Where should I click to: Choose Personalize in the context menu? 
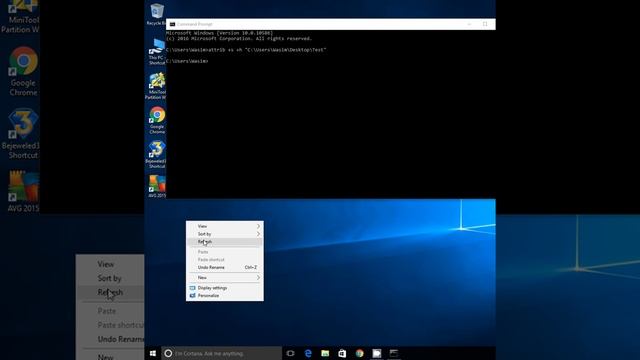coord(224,296)
